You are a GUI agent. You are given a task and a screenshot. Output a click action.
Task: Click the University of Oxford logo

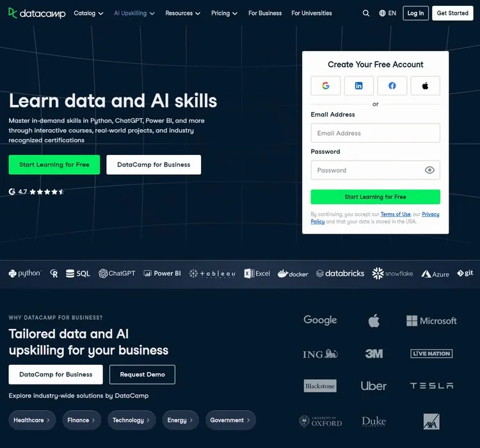(x=320, y=421)
